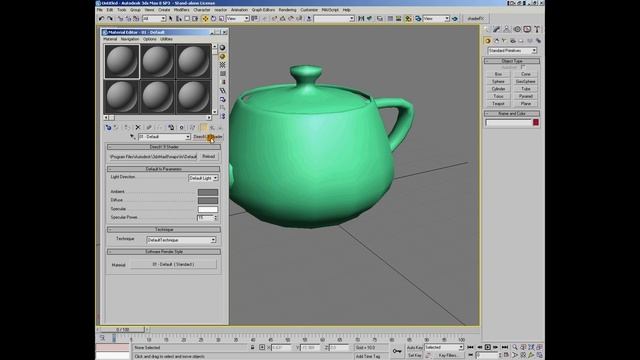Click the Sample Type sphere icon
Viewport: 640px width, 360px height.
(x=222, y=48)
